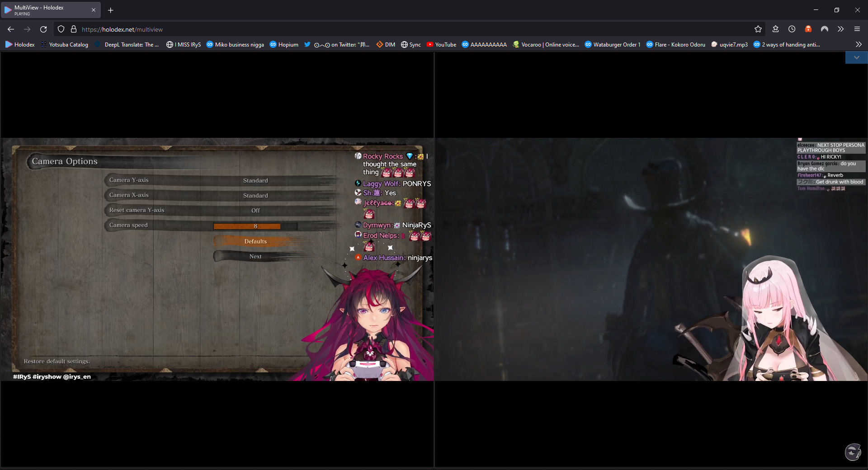This screenshot has height=470, width=868.
Task: Click the Get drunk with blood chat message
Action: click(x=831, y=182)
